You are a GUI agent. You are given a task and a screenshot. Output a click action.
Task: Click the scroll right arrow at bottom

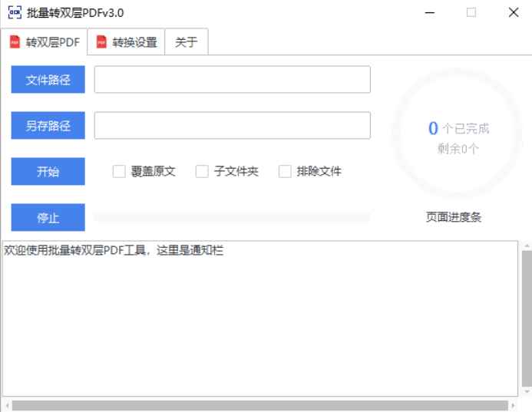[513, 405]
